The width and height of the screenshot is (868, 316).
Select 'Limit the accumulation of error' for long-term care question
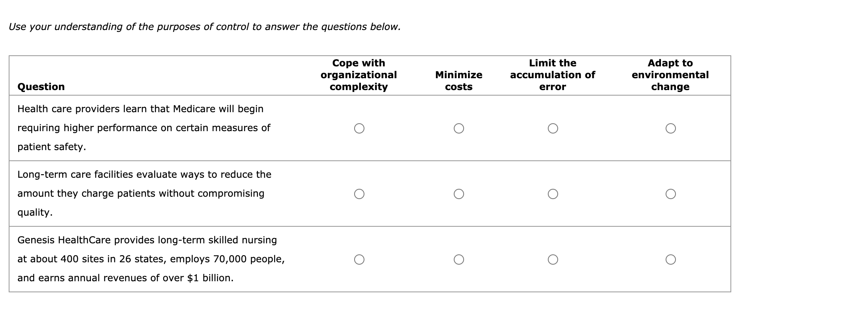click(x=553, y=193)
